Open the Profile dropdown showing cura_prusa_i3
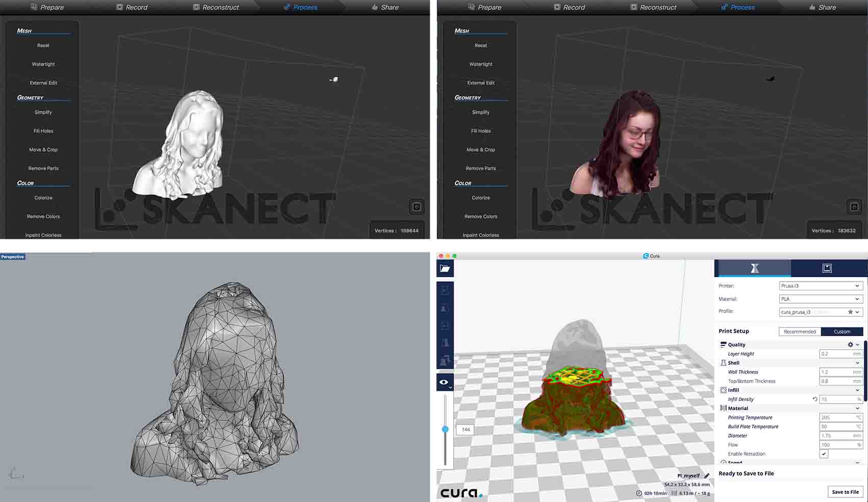This screenshot has width=868, height=502. point(821,312)
